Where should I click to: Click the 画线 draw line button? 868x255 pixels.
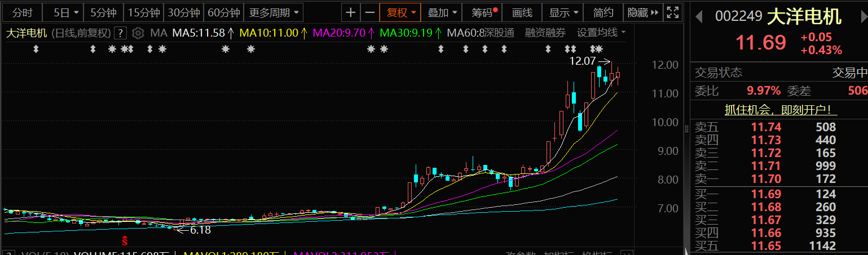(x=522, y=12)
